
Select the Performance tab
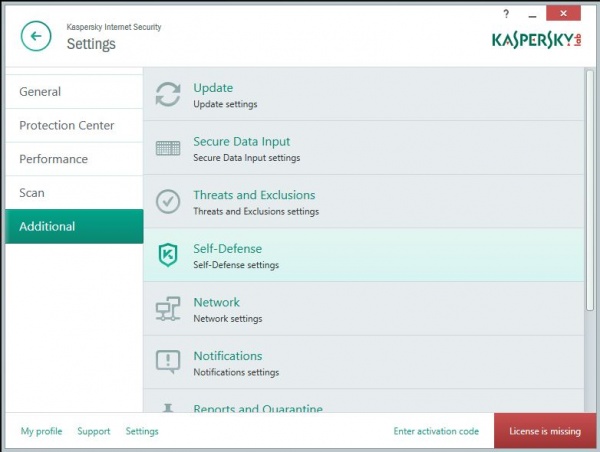tap(74, 159)
